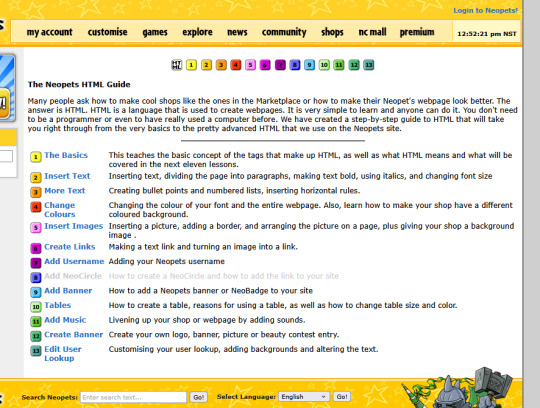Click the blue lesson 8 icon in top row
540x408 pixels.
pos(295,65)
